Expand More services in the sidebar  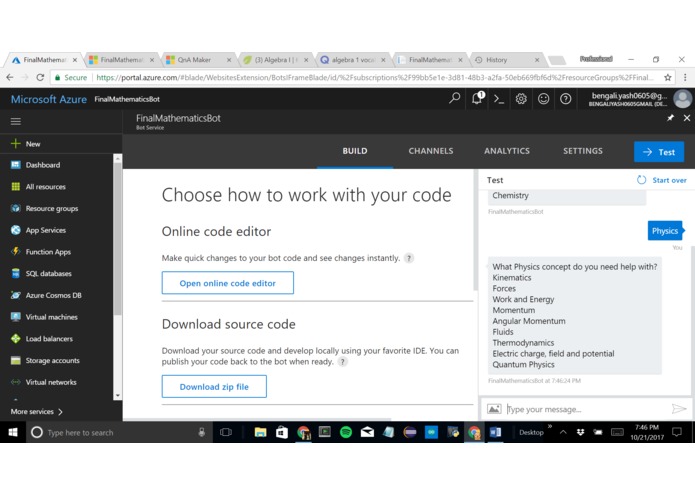pos(36,412)
